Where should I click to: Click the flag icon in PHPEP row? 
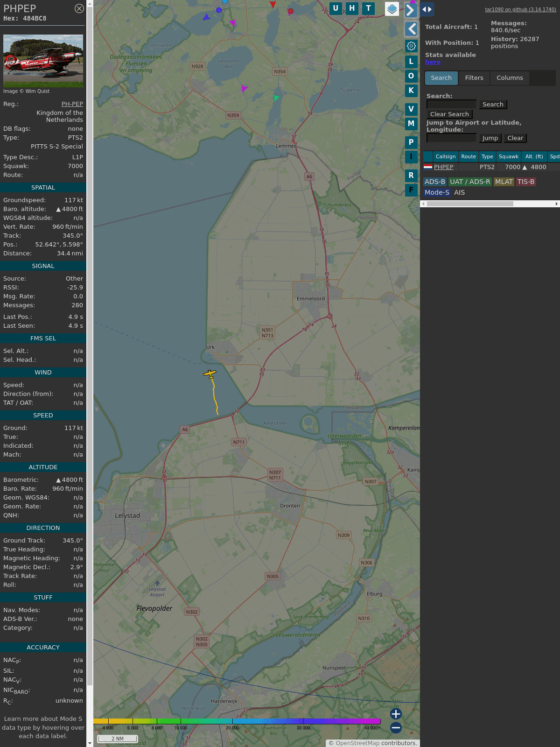[428, 167]
